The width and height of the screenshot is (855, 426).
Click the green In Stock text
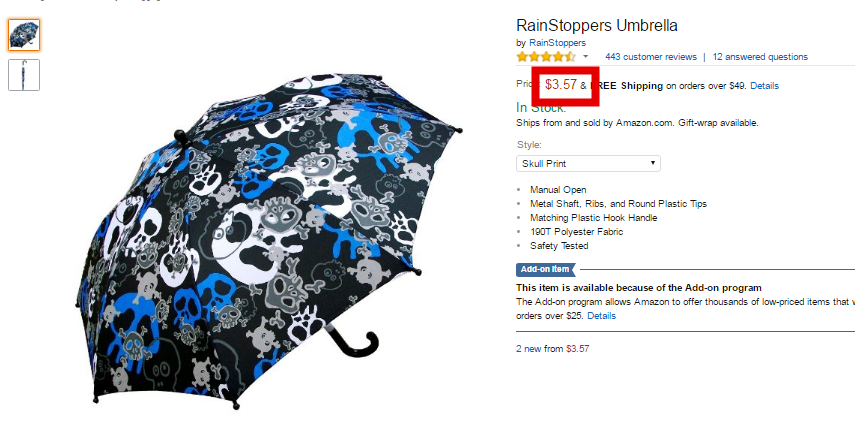pyautogui.click(x=541, y=108)
